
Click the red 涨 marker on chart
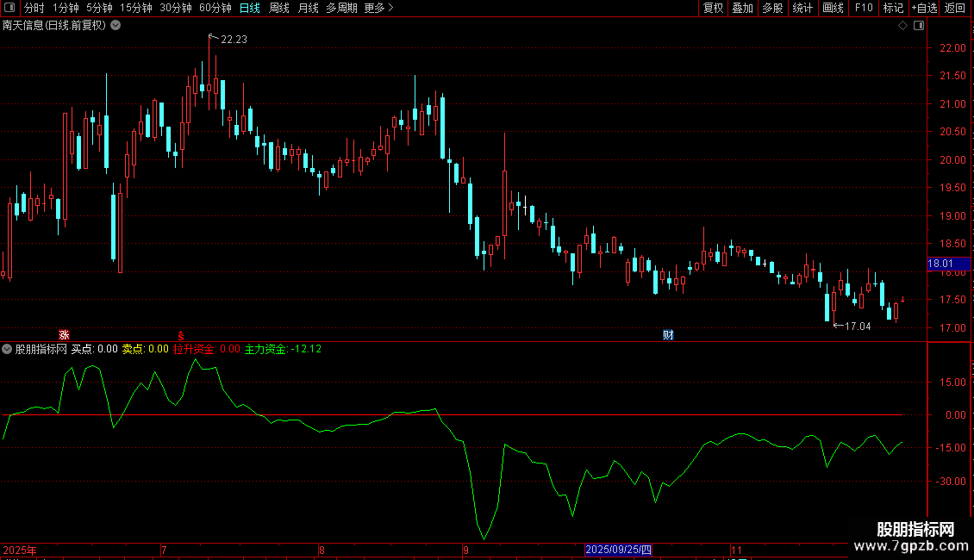64,334
